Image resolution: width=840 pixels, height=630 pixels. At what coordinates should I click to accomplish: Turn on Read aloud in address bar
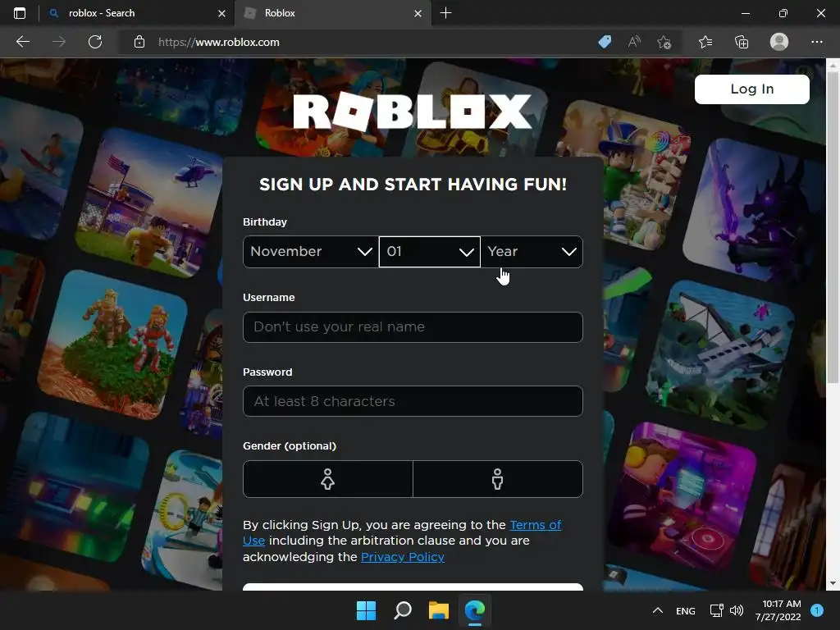[x=634, y=42]
